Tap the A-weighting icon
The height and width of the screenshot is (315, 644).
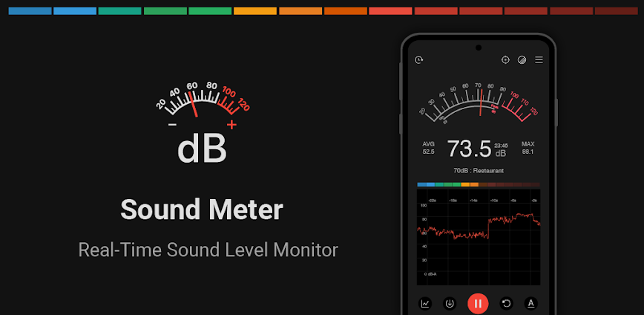pyautogui.click(x=530, y=303)
